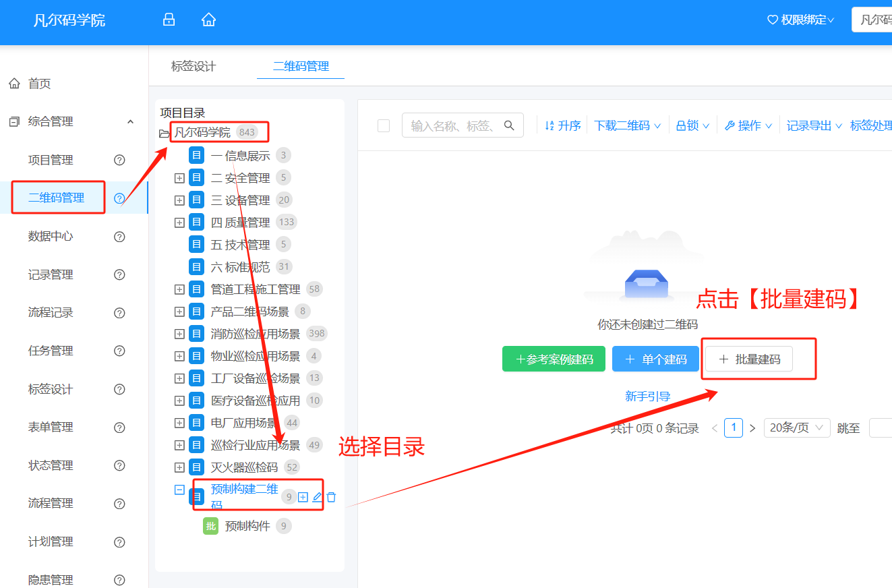This screenshot has height=588, width=892.
Task: Expand the 消防巡检应用场景 tree node
Action: (x=179, y=332)
